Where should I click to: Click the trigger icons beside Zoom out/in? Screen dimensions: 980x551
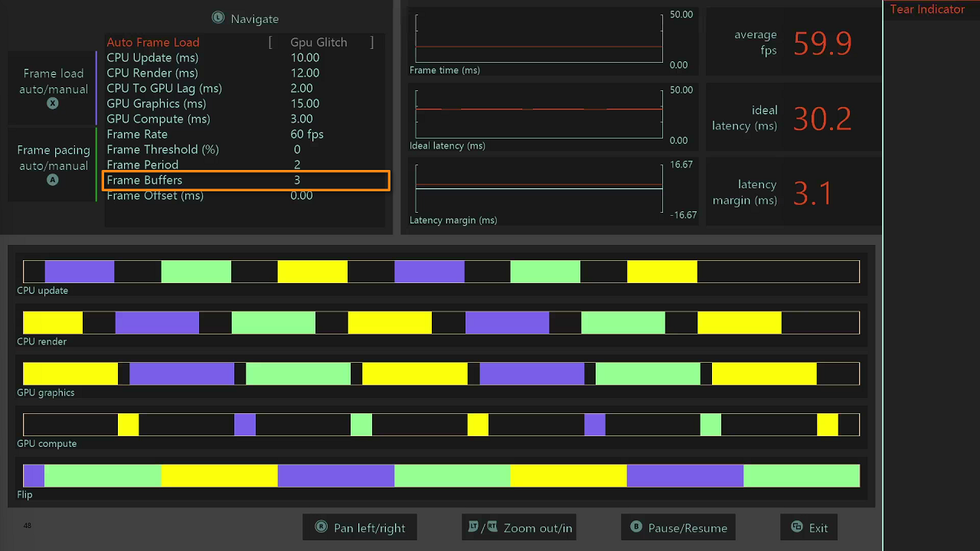click(483, 527)
